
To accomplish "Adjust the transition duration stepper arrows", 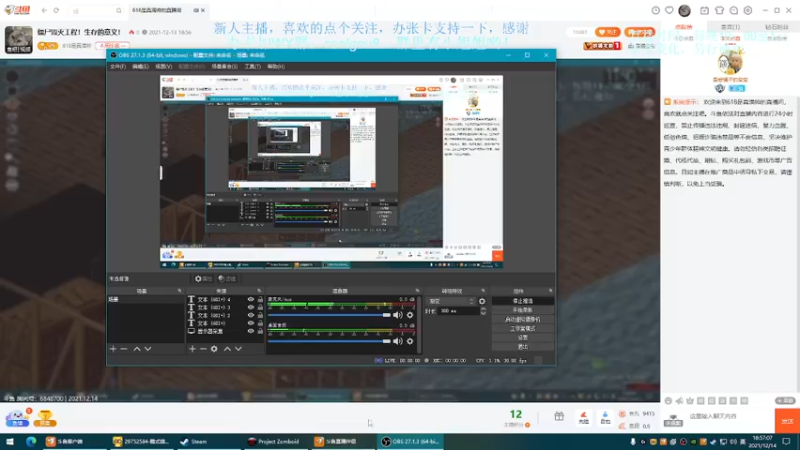I will [483, 311].
